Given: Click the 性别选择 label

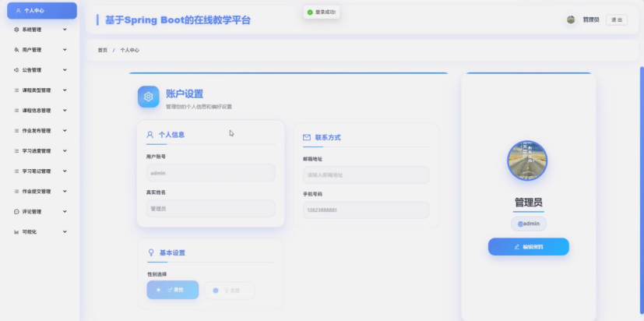Looking at the screenshot, I should point(157,274).
